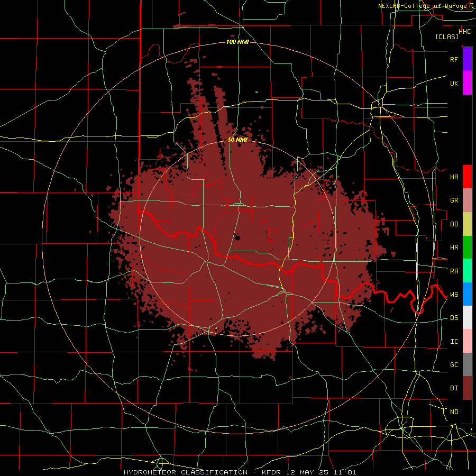Image resolution: width=476 pixels, height=476 pixels.
Task: Click the '[CLAS]' units label
Action: (x=447, y=36)
